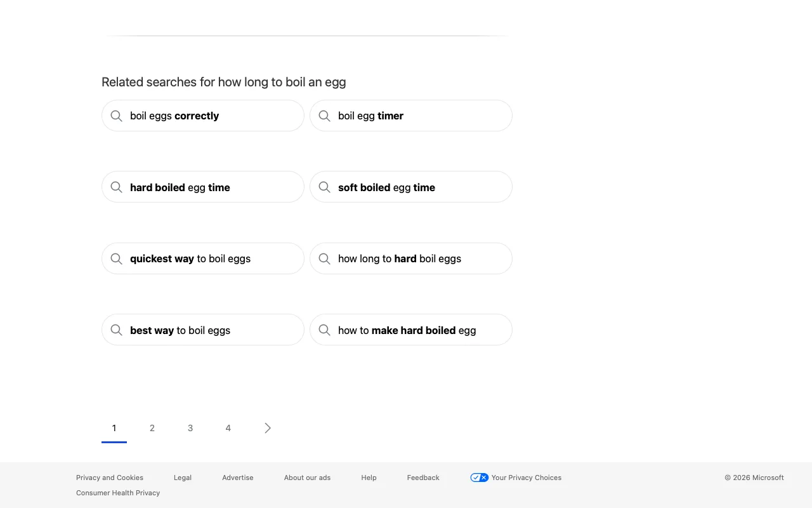812x508 pixels.
Task: Open the Help footer link
Action: 369,478
